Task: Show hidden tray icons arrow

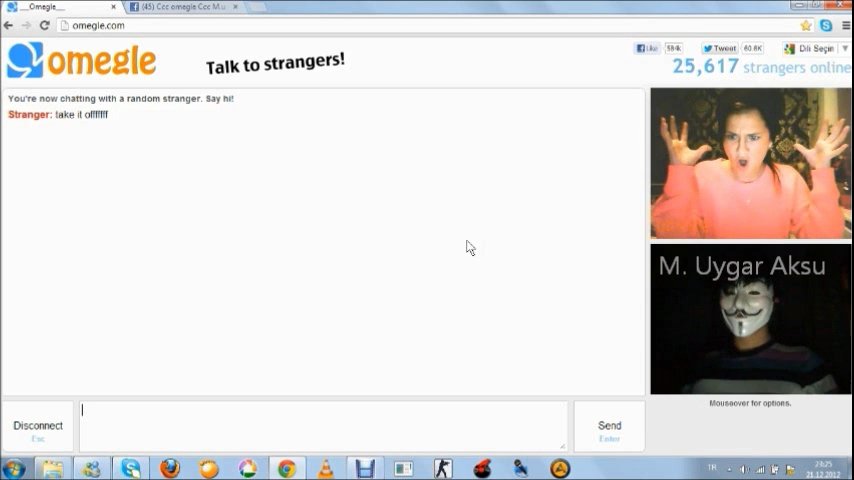Action: pos(729,469)
